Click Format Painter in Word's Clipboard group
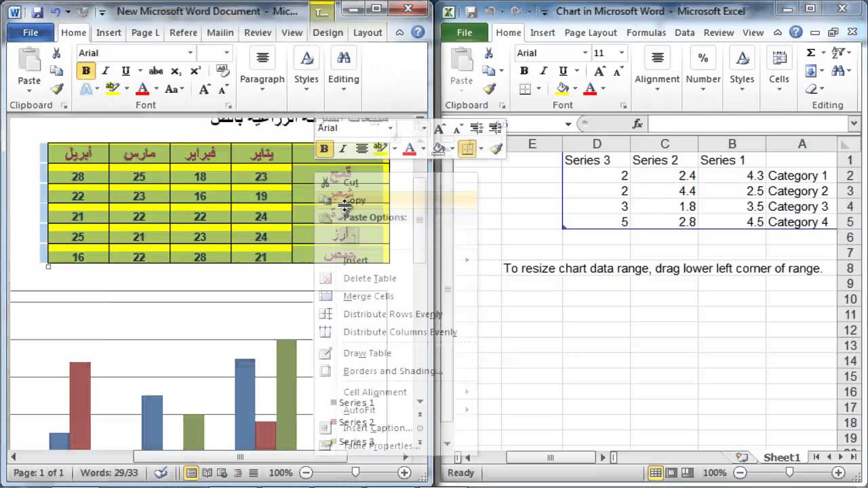The height and width of the screenshot is (488, 868). coord(57,89)
